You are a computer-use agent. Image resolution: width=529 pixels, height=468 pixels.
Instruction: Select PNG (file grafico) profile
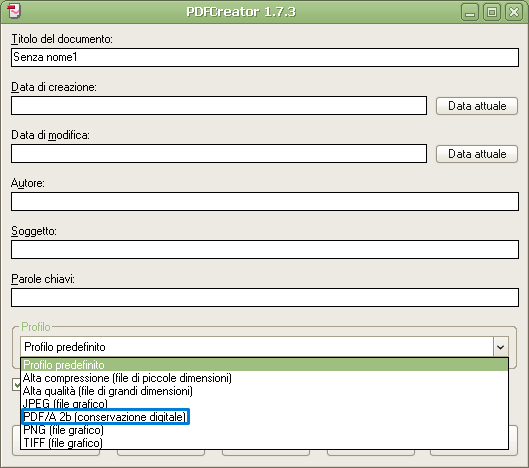pos(264,430)
